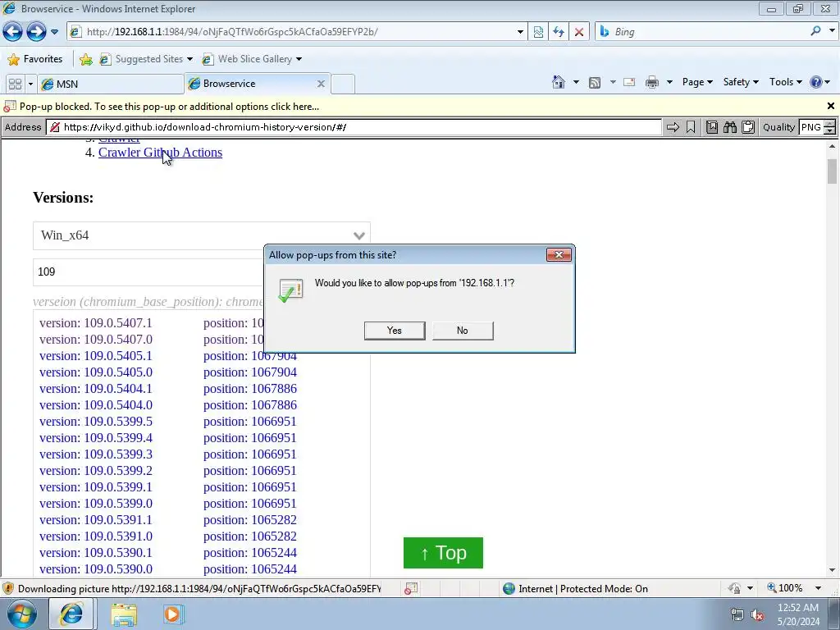Toggle the Compatibility View icon
Image resolution: width=840 pixels, height=630 pixels.
tap(538, 32)
